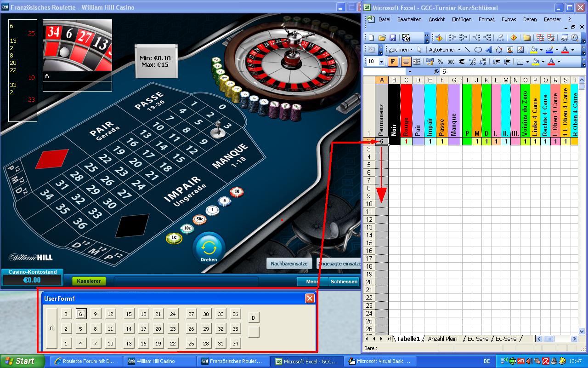The width and height of the screenshot is (588, 368).
Task: Open the Datei menu
Action: 384,19
